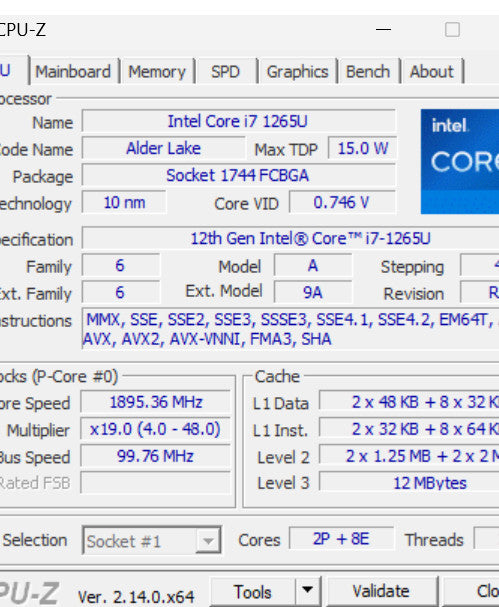Screen dimensions: 499x607
Task: Click the Core Speed value 1895.36 MHz
Action: pos(156,402)
